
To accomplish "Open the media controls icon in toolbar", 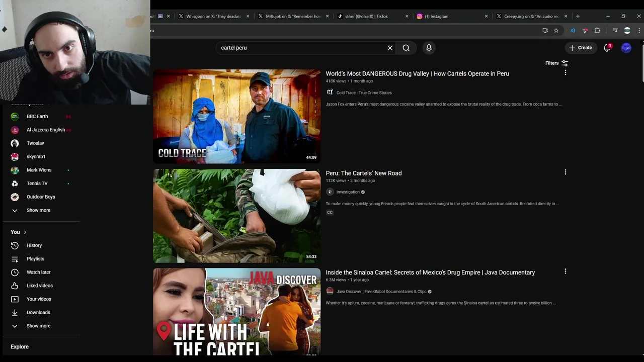I will click(615, 31).
